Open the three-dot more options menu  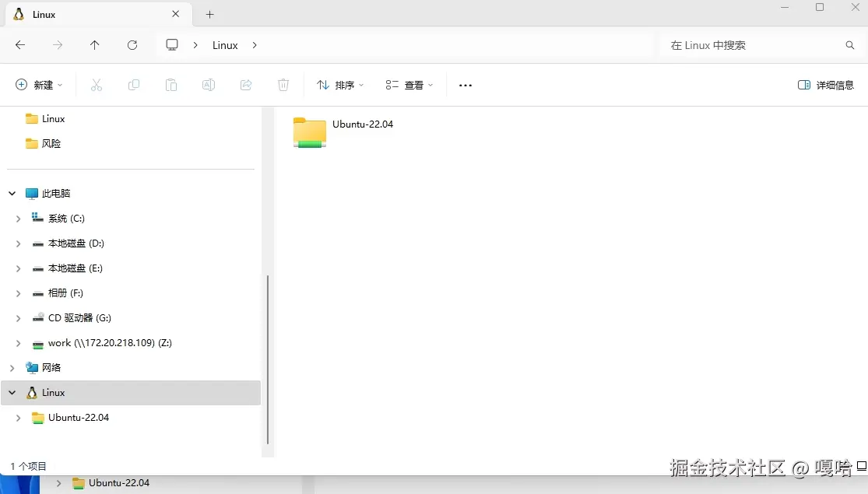click(x=466, y=86)
